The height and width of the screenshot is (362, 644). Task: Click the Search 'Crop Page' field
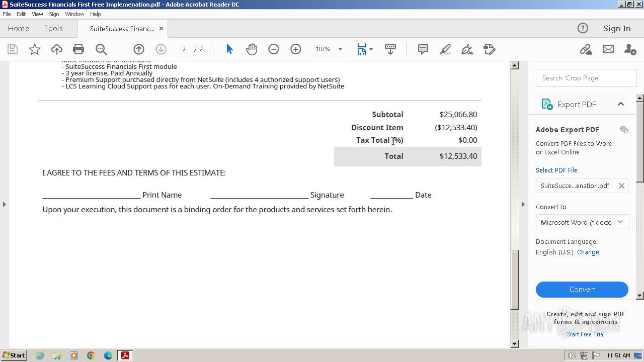[586, 78]
